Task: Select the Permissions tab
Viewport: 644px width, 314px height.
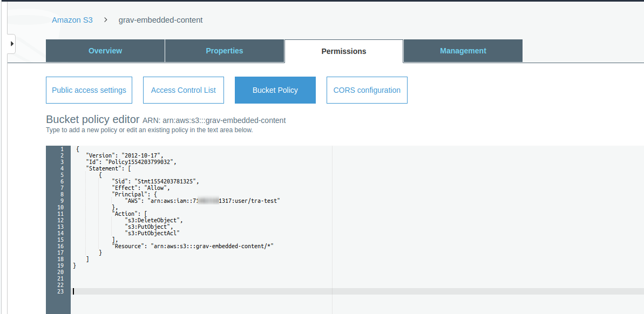Action: pos(344,51)
